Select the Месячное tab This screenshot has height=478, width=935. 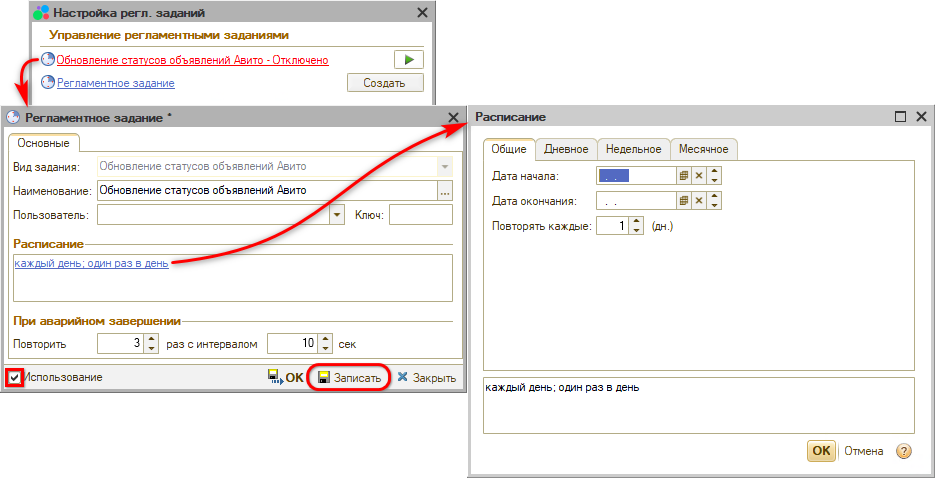coord(703,149)
